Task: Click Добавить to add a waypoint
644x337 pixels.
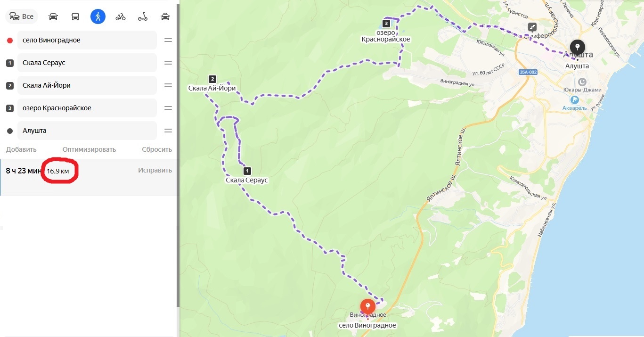Action: pos(21,149)
